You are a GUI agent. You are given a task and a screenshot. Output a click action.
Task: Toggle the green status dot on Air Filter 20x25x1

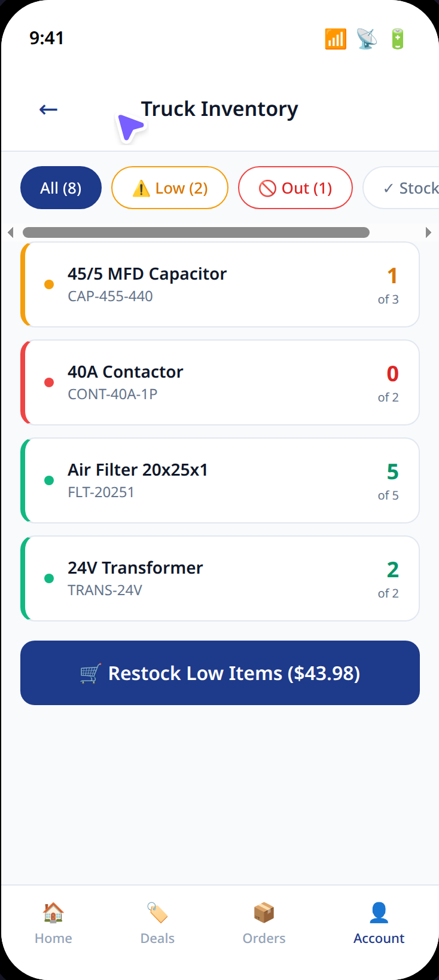(x=48, y=480)
